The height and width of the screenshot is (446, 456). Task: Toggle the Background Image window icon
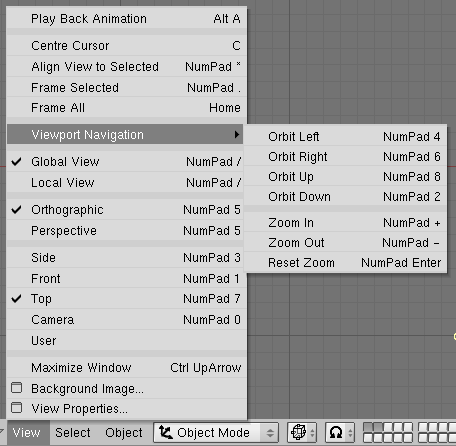click(17, 388)
